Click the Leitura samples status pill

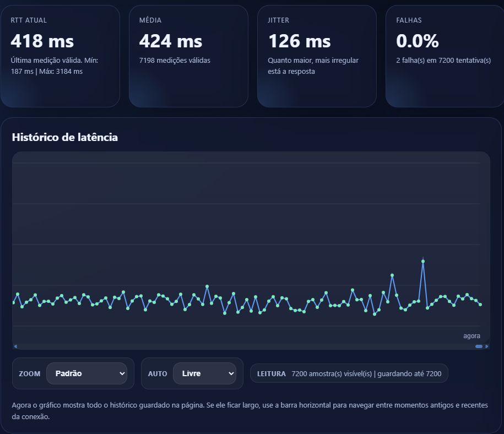coord(349,373)
